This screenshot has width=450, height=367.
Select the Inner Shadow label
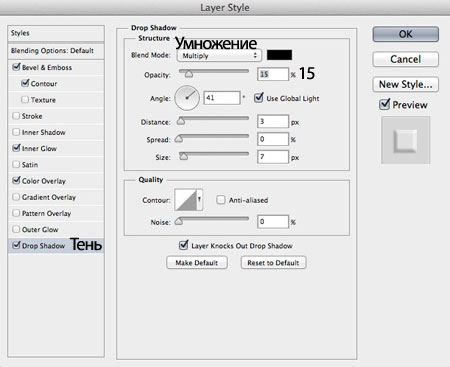coord(43,132)
